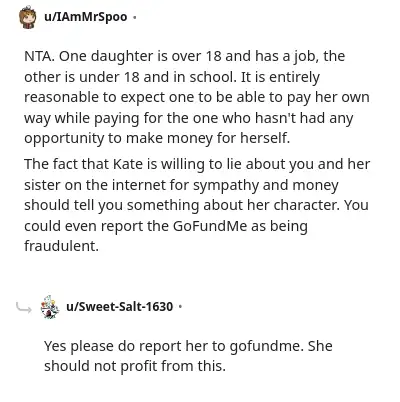Click the line starting "way while paying for"
The image size is (400, 402).
tap(189, 118)
